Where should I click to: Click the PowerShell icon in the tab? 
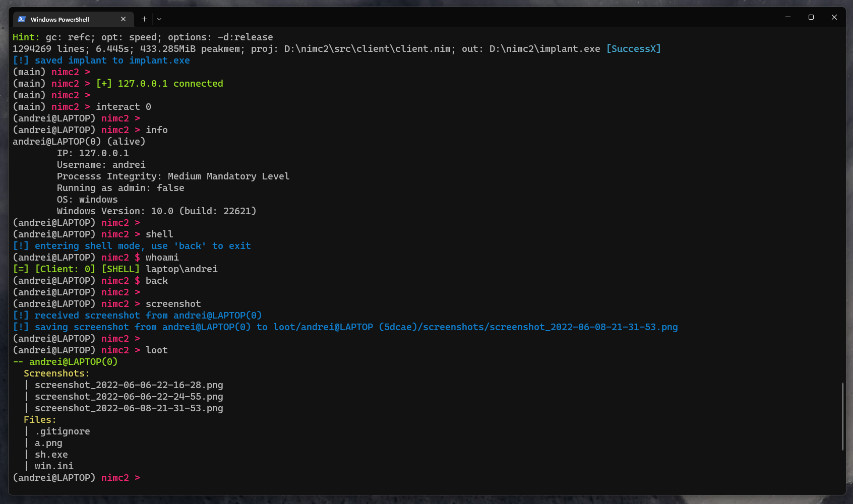pos(22,19)
